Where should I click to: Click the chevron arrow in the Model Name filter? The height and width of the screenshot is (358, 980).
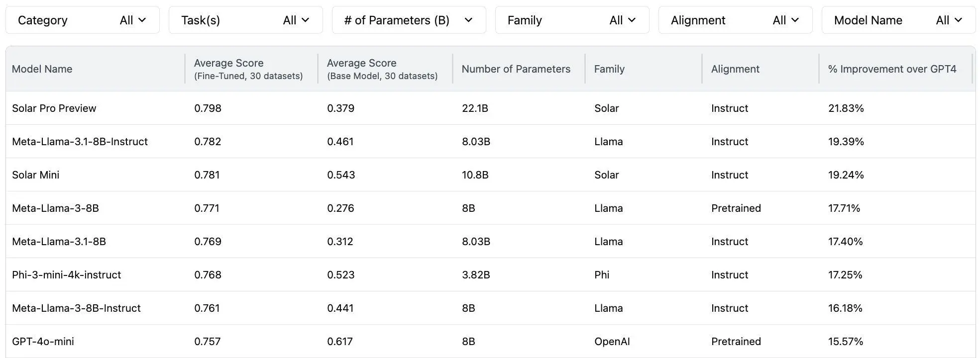tap(959, 20)
